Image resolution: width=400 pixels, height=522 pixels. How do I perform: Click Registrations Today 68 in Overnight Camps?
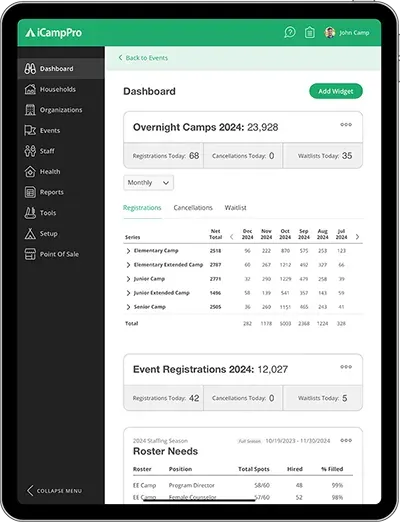[163, 156]
